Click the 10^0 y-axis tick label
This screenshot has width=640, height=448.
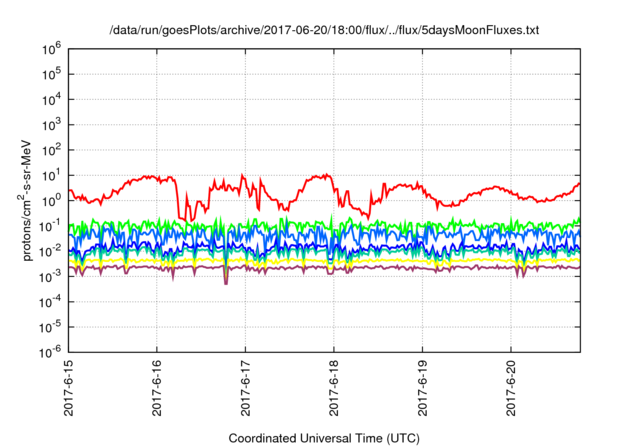(51, 201)
